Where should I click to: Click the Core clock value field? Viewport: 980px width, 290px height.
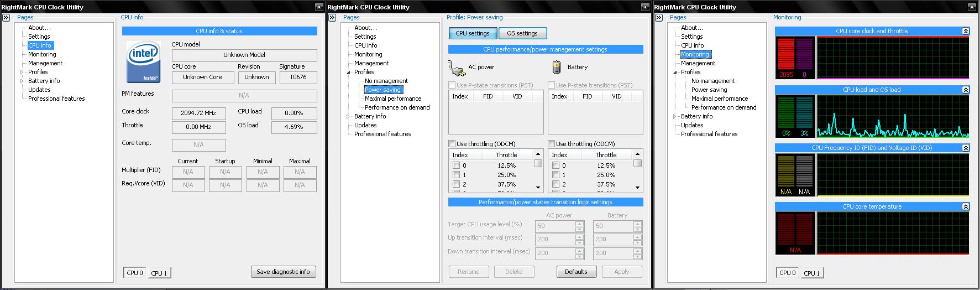198,113
